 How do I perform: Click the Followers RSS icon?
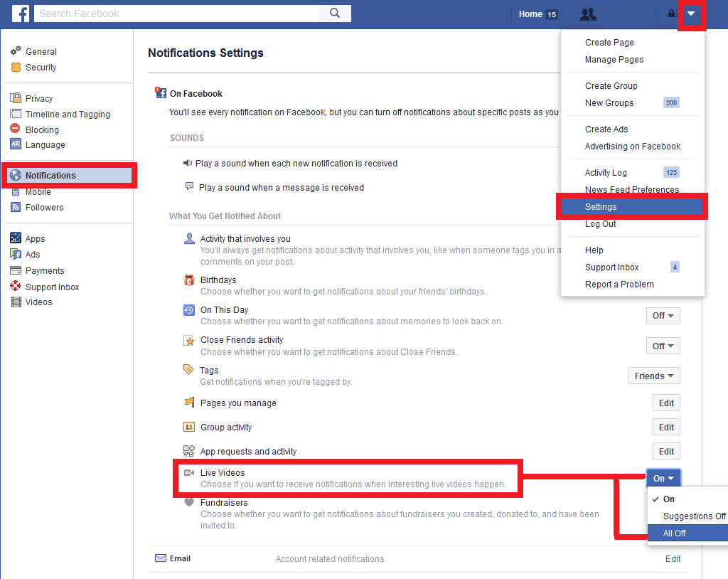tap(16, 207)
